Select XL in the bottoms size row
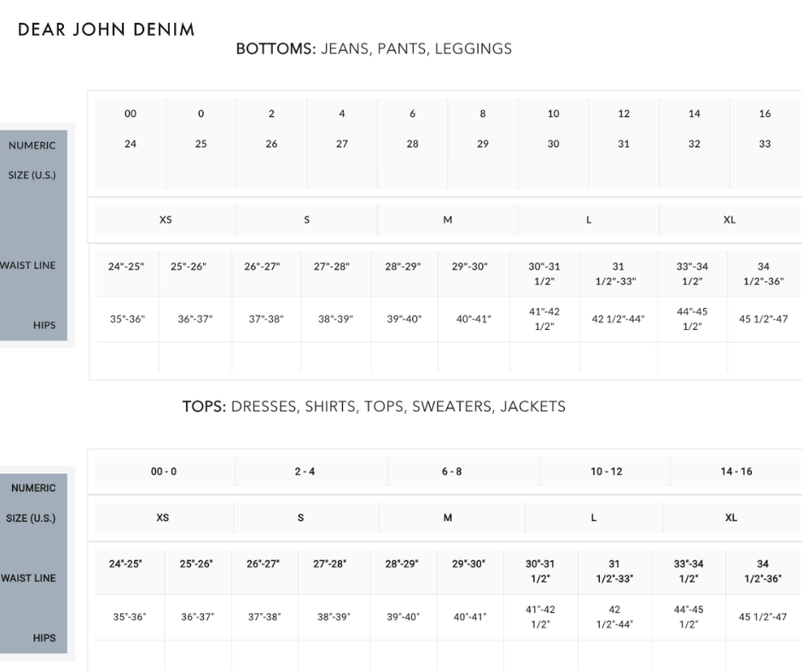 pyautogui.click(x=729, y=219)
